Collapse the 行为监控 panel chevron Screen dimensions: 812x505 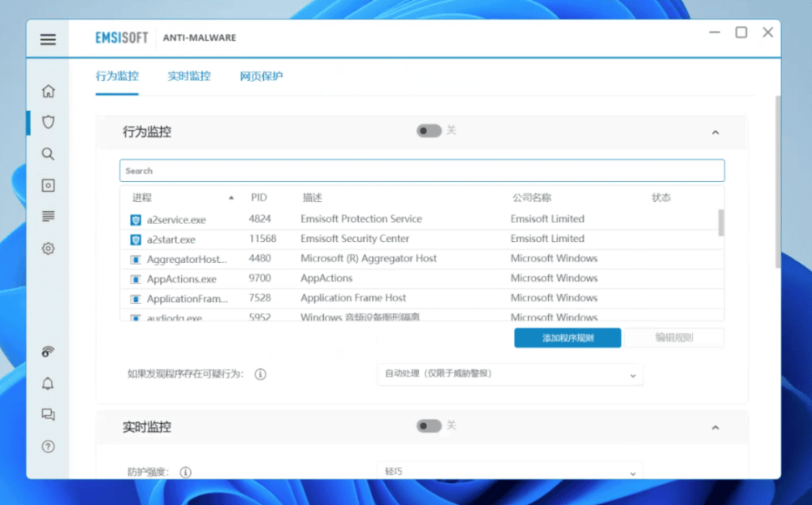[715, 132]
